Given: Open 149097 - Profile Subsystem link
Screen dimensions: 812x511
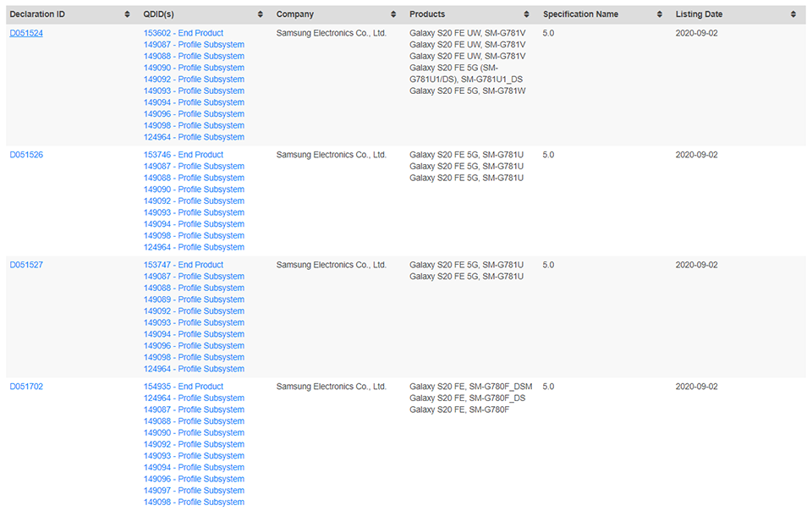Looking at the screenshot, I should click(194, 491).
